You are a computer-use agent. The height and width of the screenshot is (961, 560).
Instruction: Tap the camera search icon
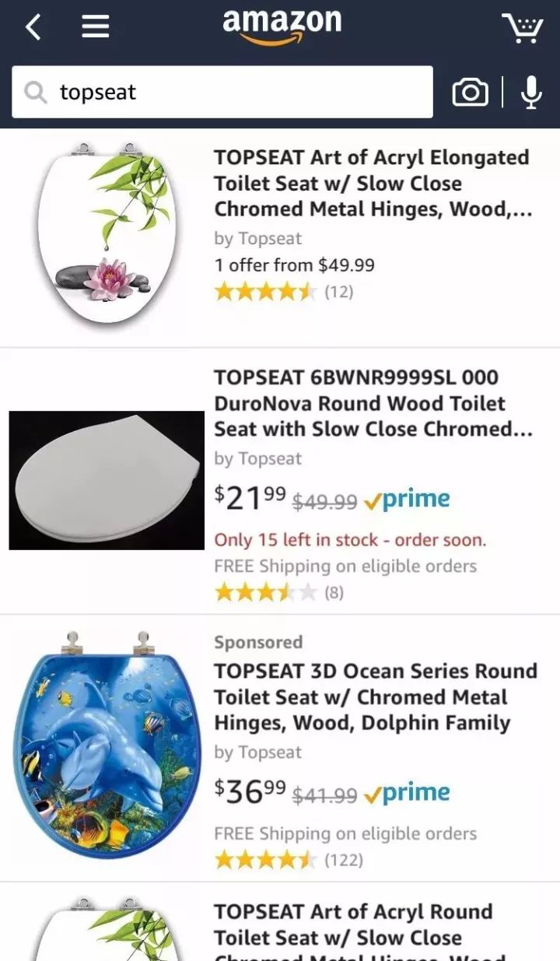(x=470, y=93)
